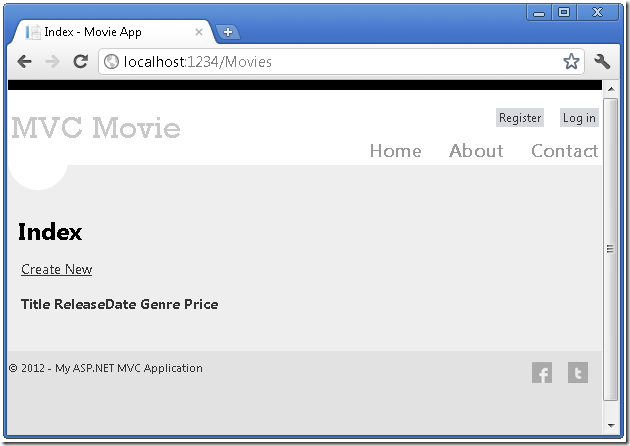630x446 pixels.
Task: Bookmark page with the star icon
Action: click(571, 62)
